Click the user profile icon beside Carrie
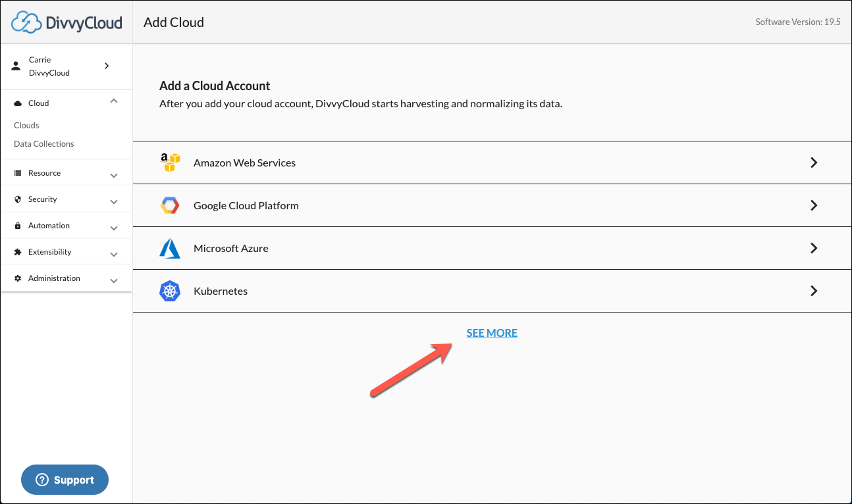Image resolution: width=852 pixels, height=504 pixels. [16, 66]
